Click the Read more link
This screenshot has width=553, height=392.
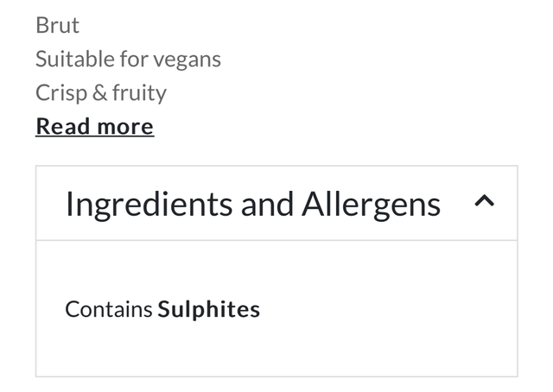pyautogui.click(x=94, y=127)
